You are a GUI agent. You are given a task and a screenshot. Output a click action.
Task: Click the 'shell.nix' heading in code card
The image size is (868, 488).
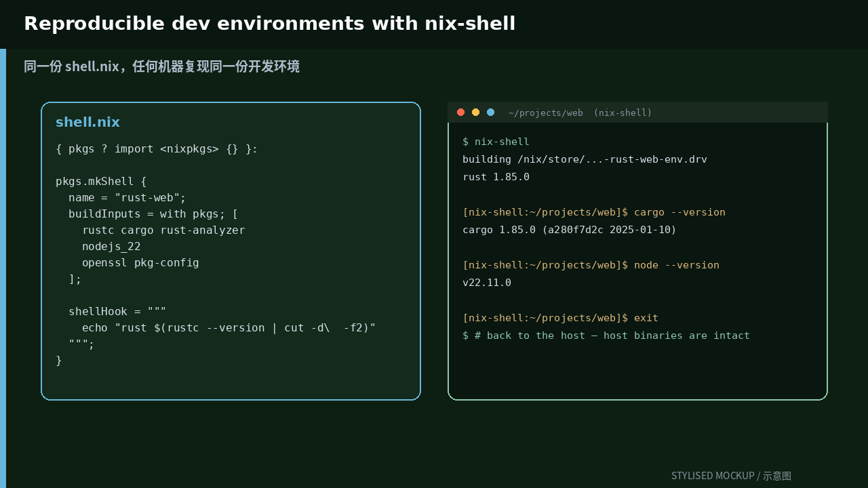(x=87, y=122)
